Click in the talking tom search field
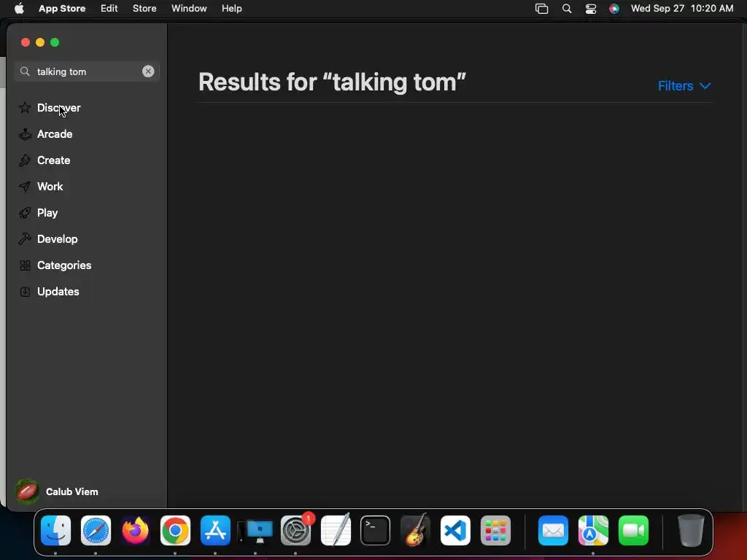This screenshot has height=560, width=747. click(x=87, y=71)
